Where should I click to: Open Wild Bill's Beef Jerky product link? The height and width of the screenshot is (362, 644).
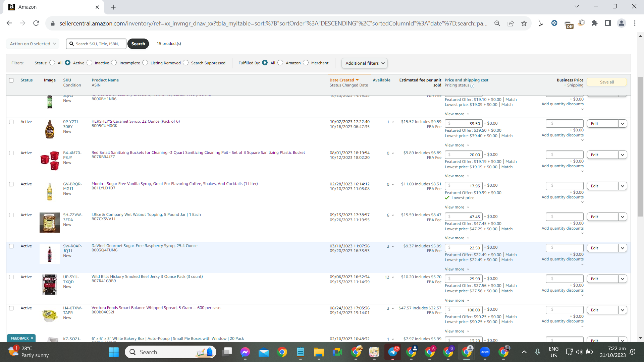point(147,277)
